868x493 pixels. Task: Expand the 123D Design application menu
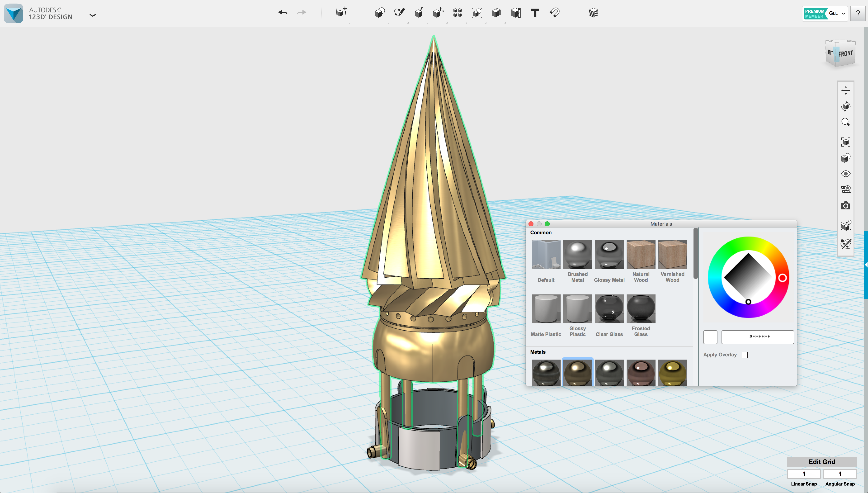92,15
